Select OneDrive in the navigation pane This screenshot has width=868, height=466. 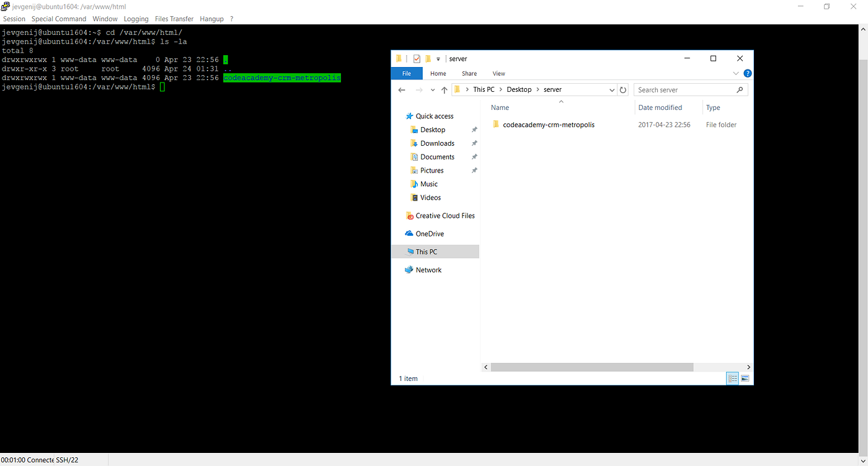[429, 233]
